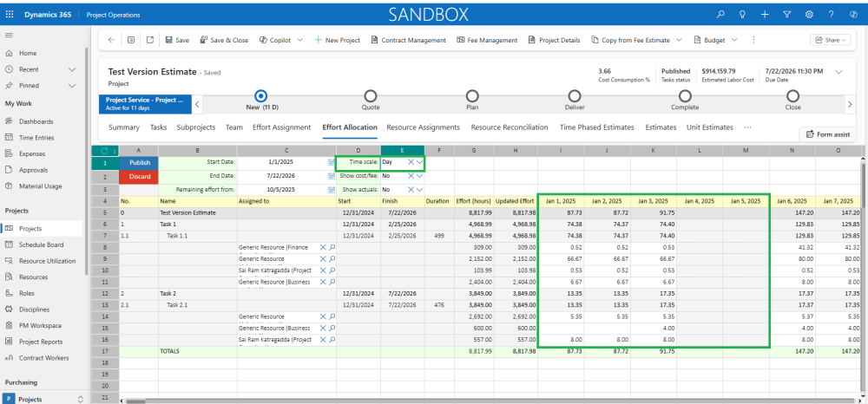Go back using the left arrow icon
Screen dimensions: 868x404
pos(111,40)
